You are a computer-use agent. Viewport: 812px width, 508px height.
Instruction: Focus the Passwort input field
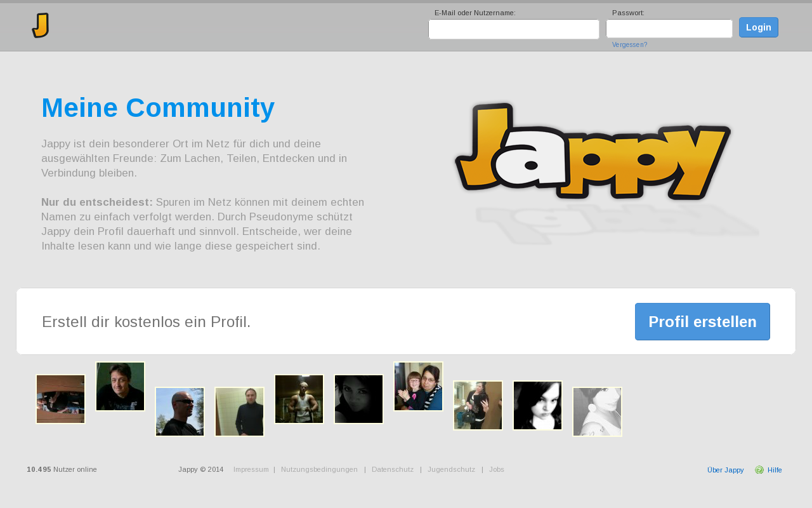tap(669, 29)
